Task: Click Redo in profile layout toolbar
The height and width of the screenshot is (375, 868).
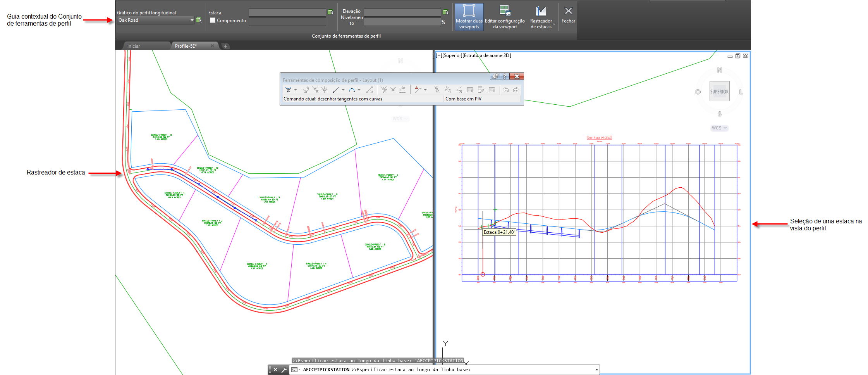Action: click(516, 90)
